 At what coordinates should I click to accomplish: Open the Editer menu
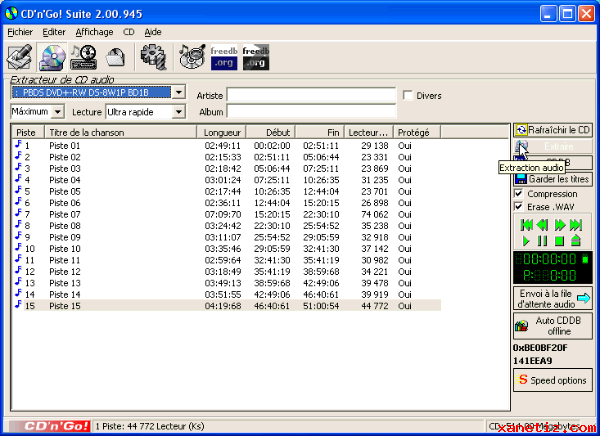click(54, 32)
